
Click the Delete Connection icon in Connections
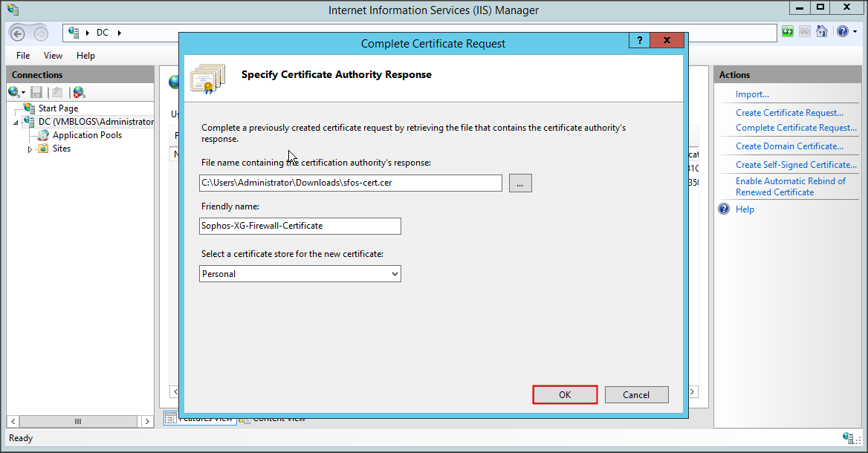(x=78, y=92)
